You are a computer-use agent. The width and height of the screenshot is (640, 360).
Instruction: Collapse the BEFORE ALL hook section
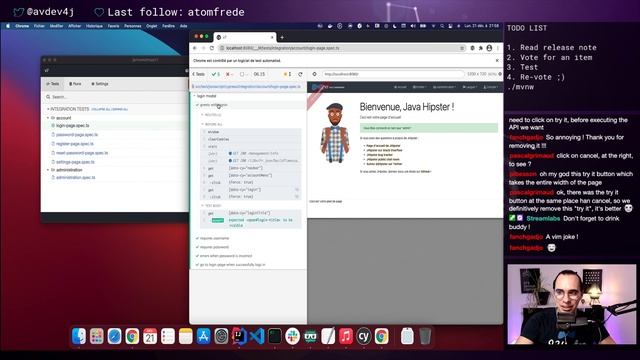(212, 124)
